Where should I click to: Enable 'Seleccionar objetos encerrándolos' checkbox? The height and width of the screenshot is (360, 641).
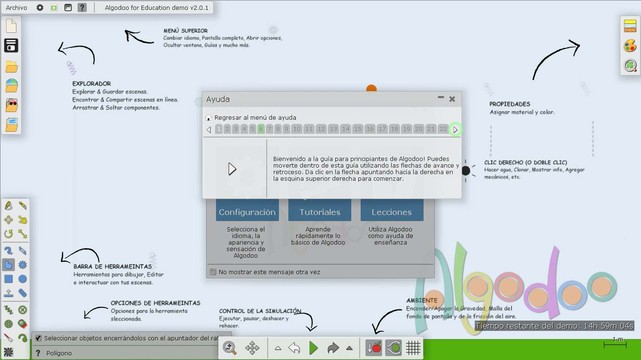tap(38, 338)
